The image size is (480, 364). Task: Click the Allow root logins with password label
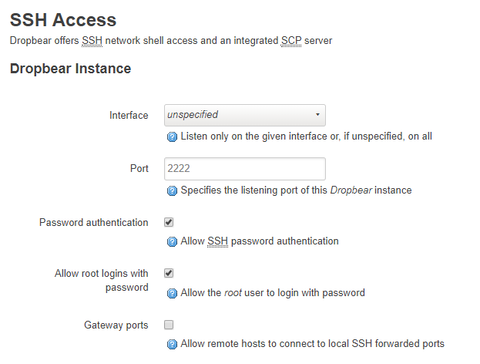click(x=102, y=280)
